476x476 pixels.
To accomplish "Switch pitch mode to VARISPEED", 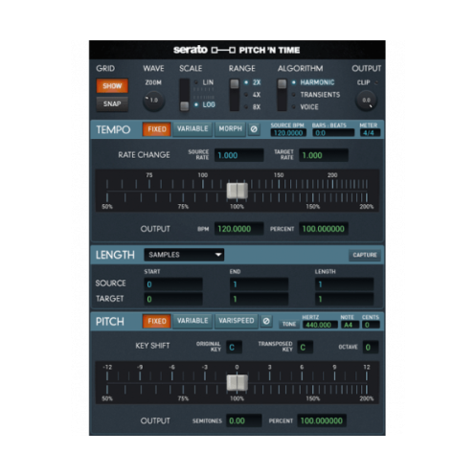I will pos(237,321).
